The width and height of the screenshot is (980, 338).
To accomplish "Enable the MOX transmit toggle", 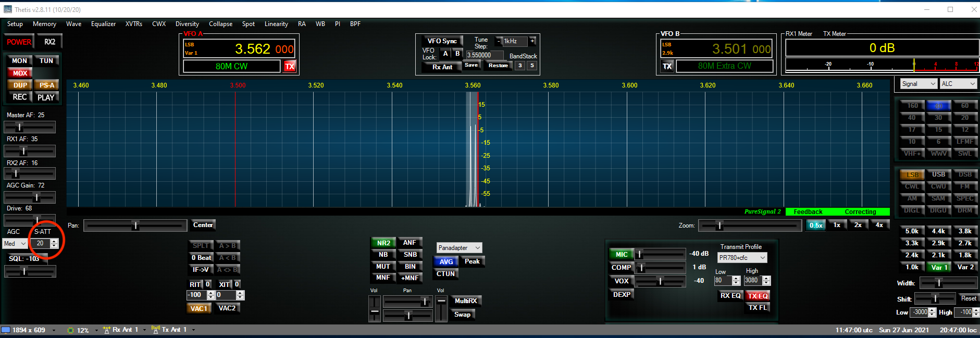I will click(20, 73).
